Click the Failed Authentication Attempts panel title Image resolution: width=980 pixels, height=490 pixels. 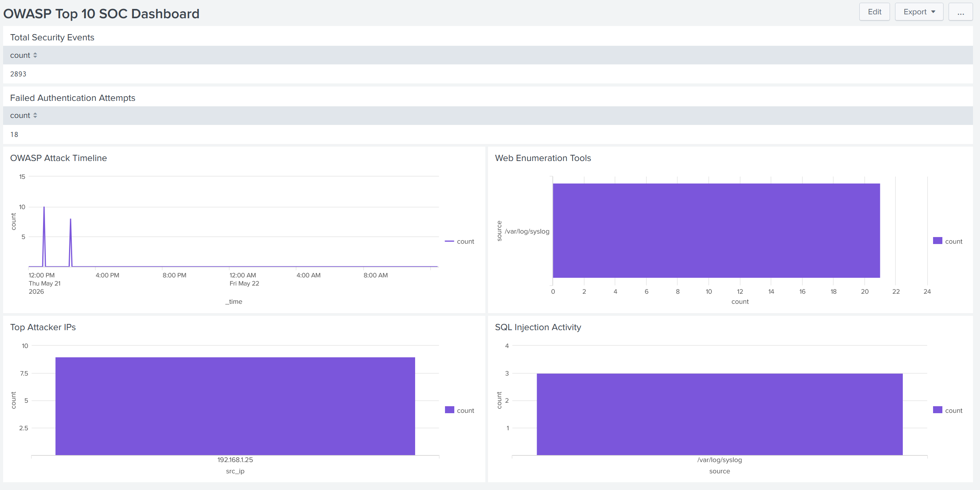point(73,98)
